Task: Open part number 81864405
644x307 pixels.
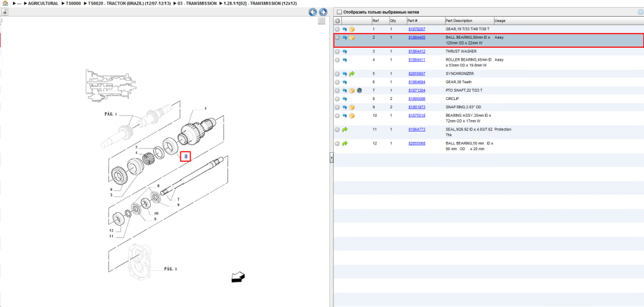Action: (417, 37)
